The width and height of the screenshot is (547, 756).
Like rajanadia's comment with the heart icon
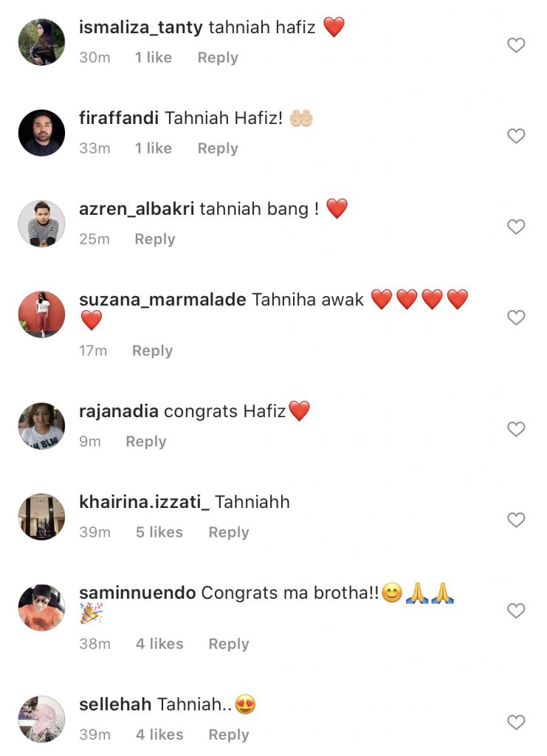point(516,429)
